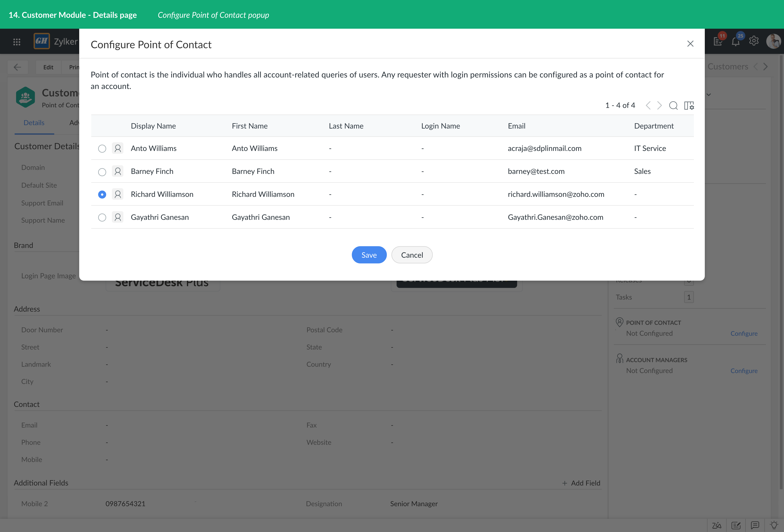Open the notifications bell icon
This screenshot has width=784, height=532.
(x=736, y=41)
